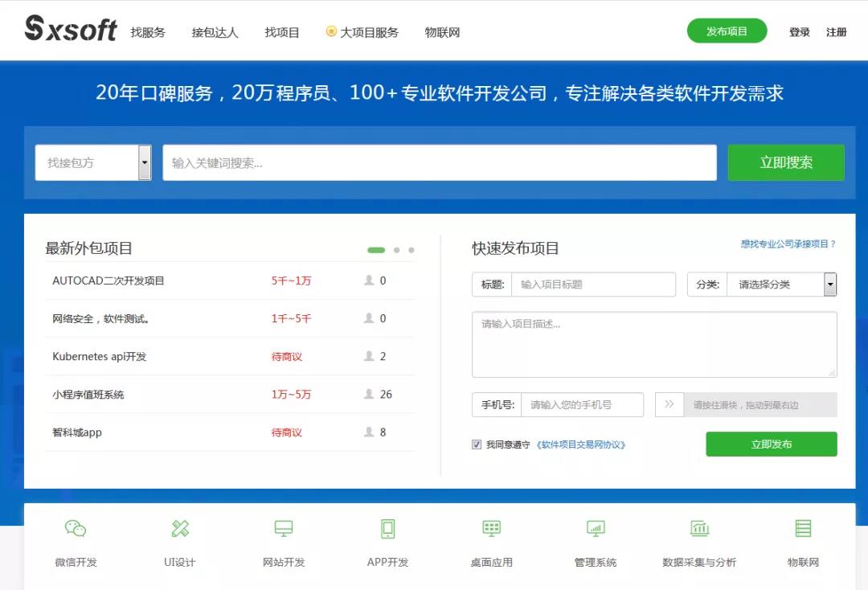
Task: Select the 数据采集与分析 chart icon
Action: click(698, 529)
